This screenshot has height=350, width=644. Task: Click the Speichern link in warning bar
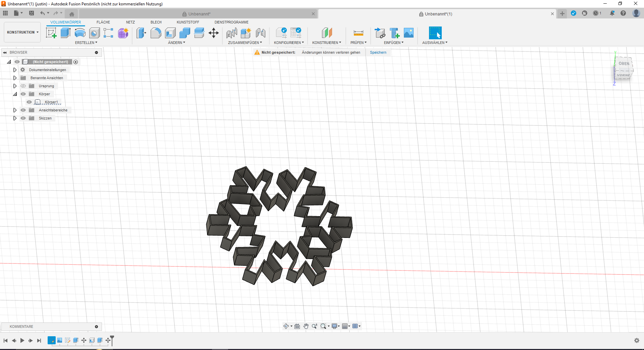click(378, 52)
